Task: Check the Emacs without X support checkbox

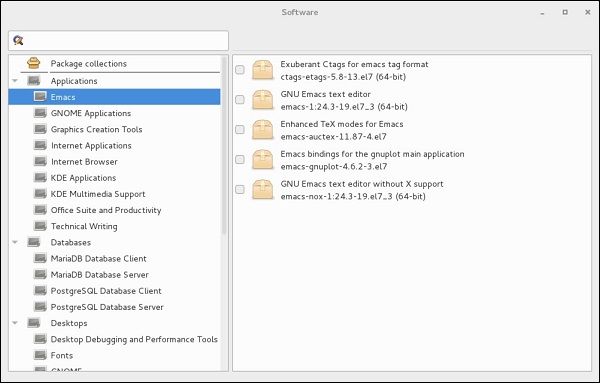Action: pyautogui.click(x=240, y=189)
